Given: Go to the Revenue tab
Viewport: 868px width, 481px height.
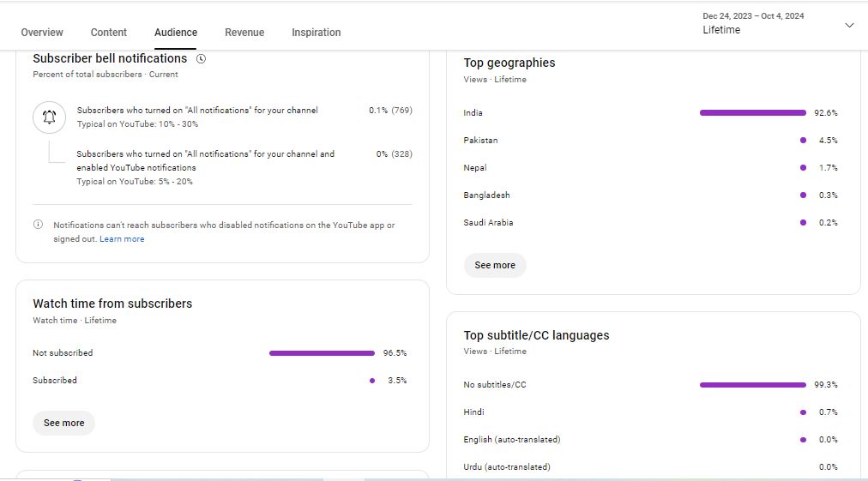Looking at the screenshot, I should click(244, 33).
